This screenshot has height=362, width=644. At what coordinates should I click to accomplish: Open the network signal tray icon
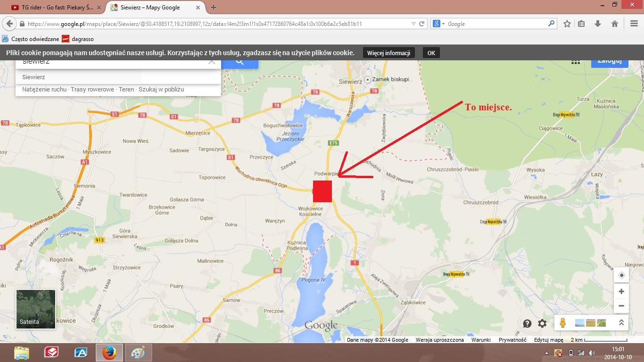pos(581,353)
